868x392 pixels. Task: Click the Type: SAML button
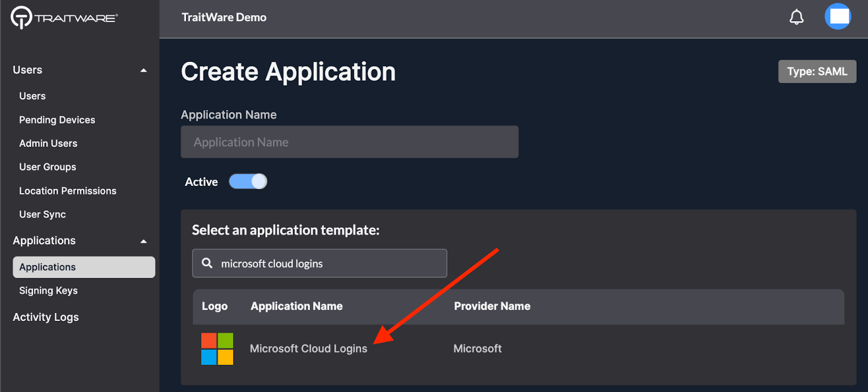coord(817,72)
